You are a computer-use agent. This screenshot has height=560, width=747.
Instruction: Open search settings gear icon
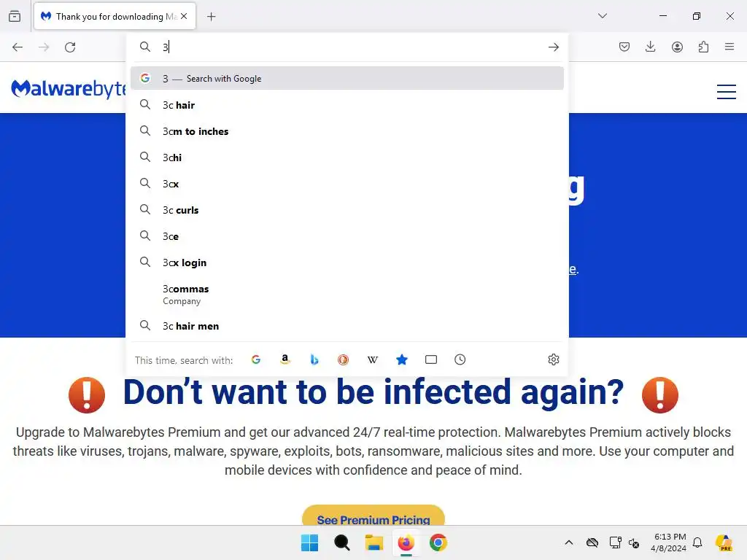pos(553,359)
